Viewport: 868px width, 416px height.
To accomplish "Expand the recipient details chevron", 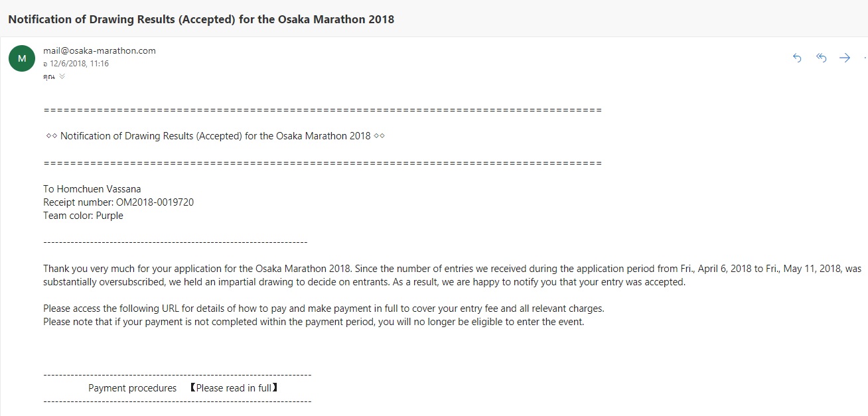I will pos(62,76).
